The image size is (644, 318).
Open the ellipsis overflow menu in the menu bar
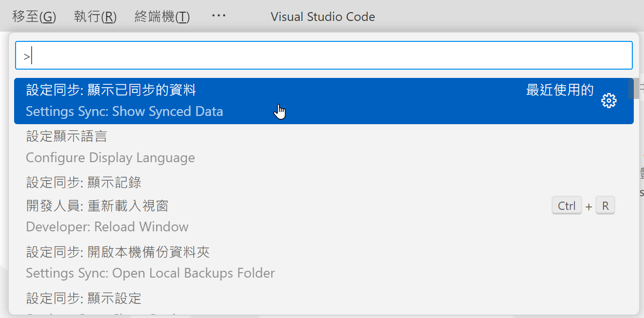[219, 16]
